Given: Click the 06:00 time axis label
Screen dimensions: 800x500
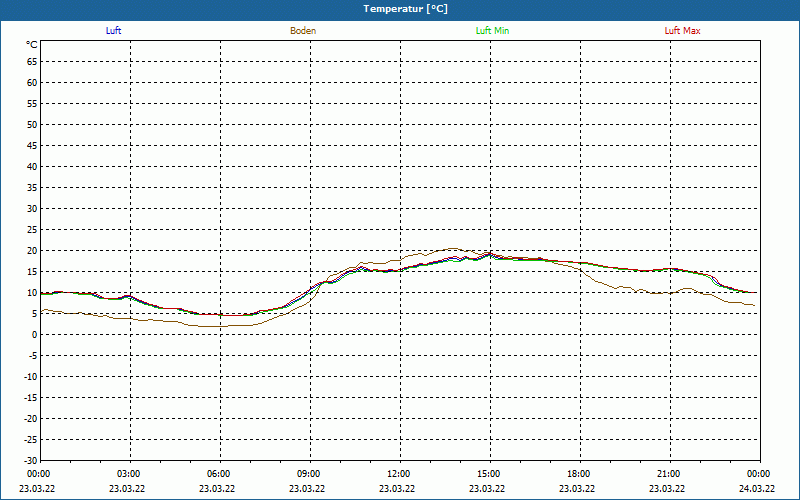Looking at the screenshot, I should [220, 474].
